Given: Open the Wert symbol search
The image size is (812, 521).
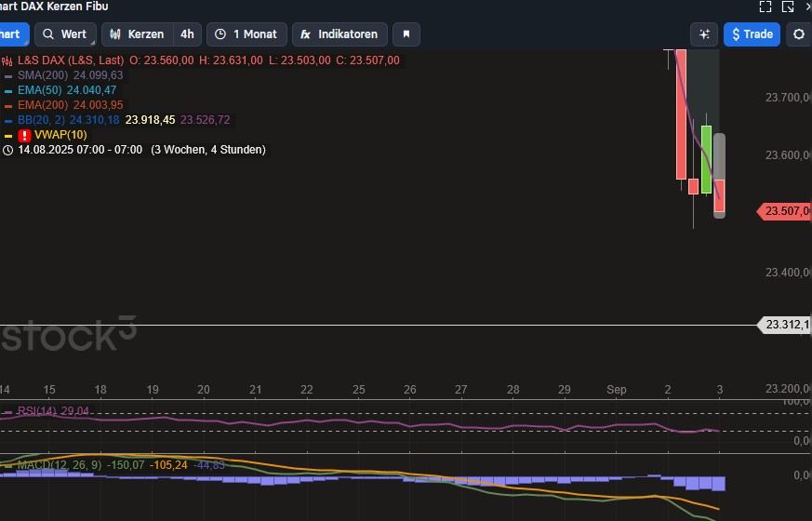Looking at the screenshot, I should [x=66, y=34].
